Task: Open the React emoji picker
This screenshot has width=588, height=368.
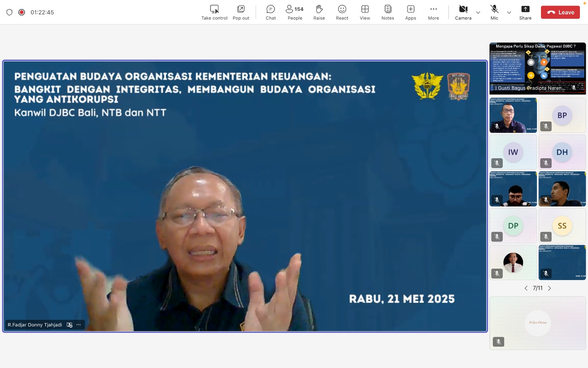Action: [342, 11]
